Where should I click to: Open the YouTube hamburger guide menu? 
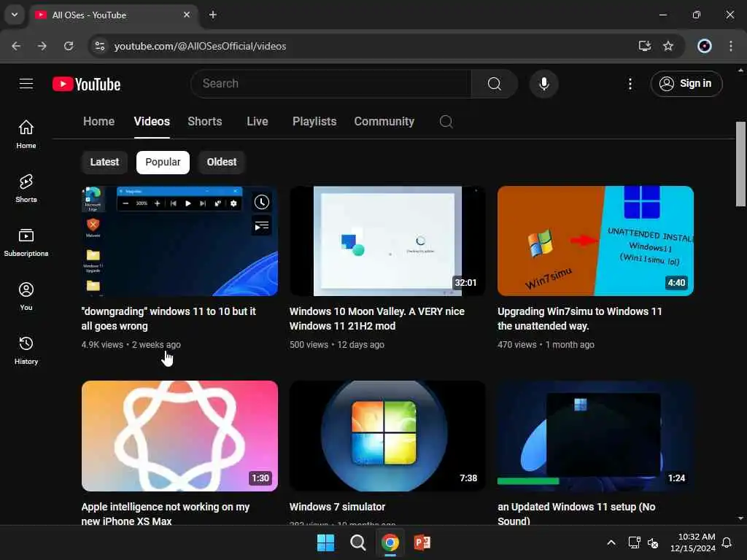click(26, 84)
